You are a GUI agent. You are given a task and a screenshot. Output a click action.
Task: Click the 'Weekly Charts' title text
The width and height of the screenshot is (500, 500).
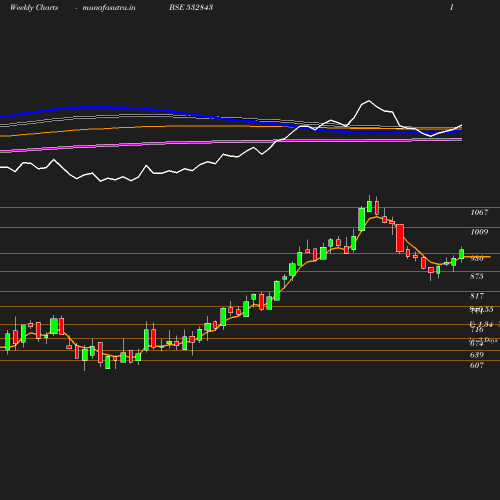(34, 8)
